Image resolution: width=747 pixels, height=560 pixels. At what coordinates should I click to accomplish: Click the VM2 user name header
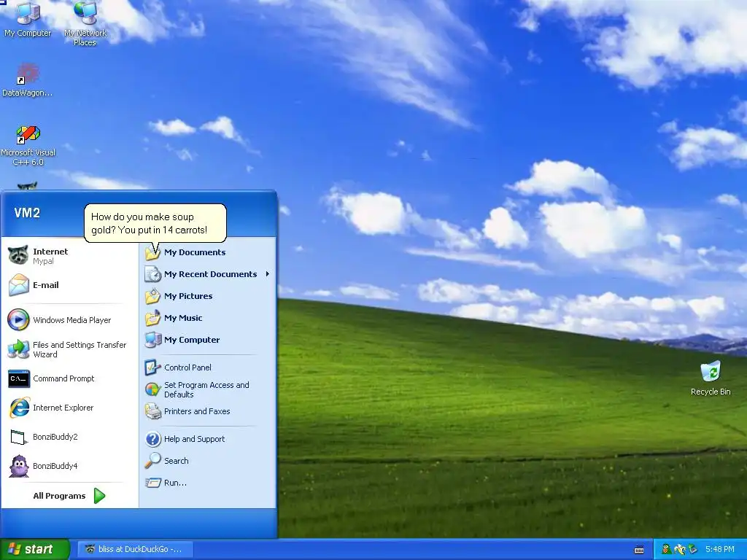[27, 213]
